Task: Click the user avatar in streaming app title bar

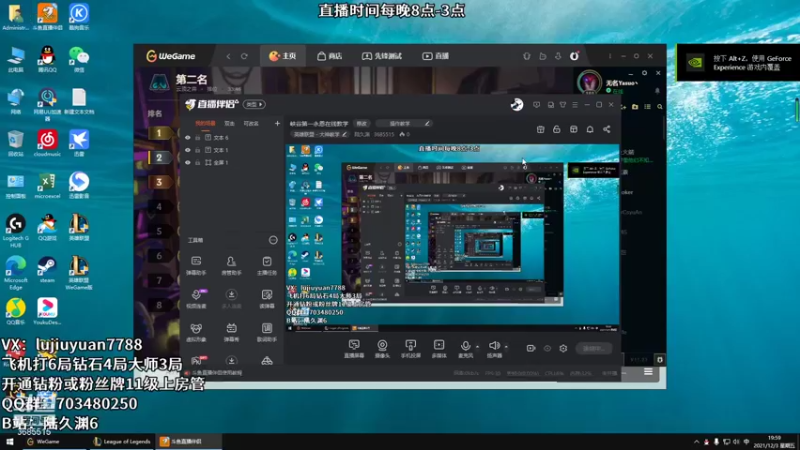Action: click(x=517, y=105)
